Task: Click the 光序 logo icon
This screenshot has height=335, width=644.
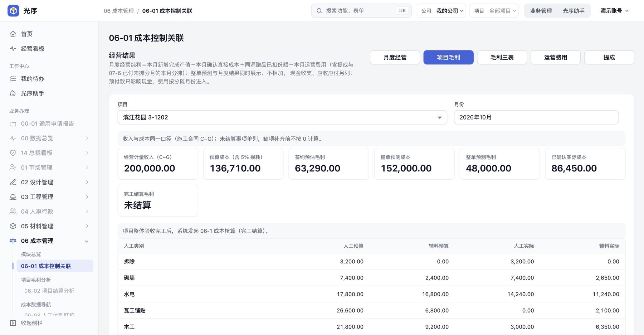Action: (x=13, y=11)
